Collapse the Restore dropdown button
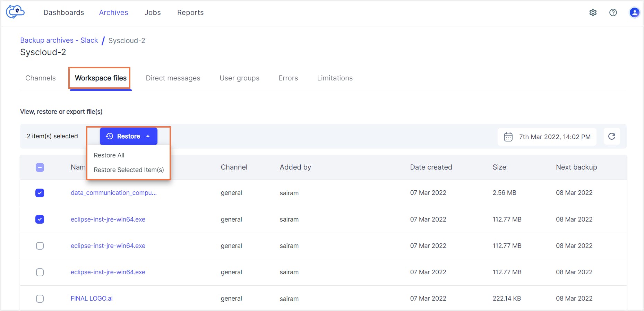 128,136
